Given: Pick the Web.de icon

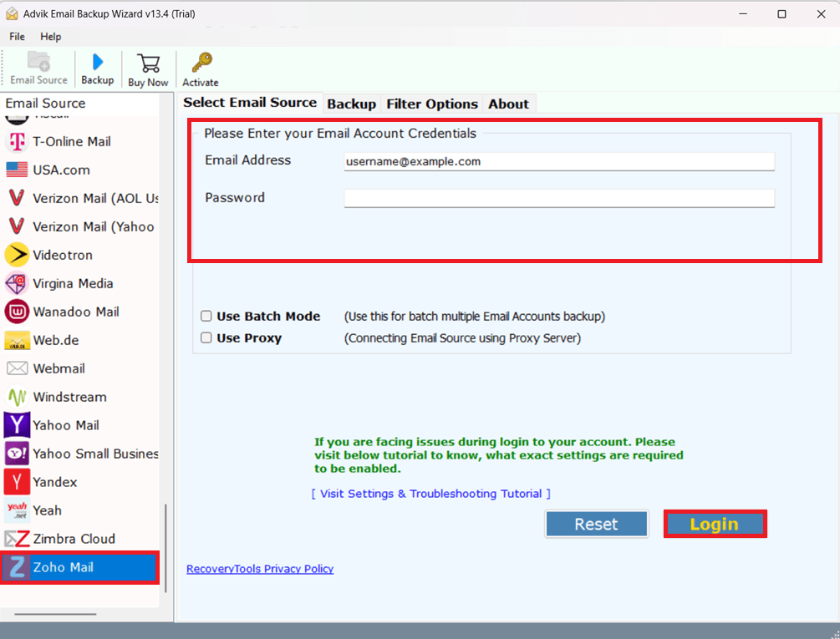Looking at the screenshot, I should [17, 340].
